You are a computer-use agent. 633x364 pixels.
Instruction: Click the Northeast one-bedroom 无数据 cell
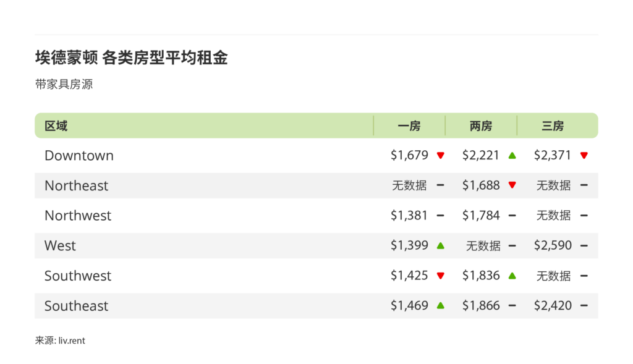409,185
